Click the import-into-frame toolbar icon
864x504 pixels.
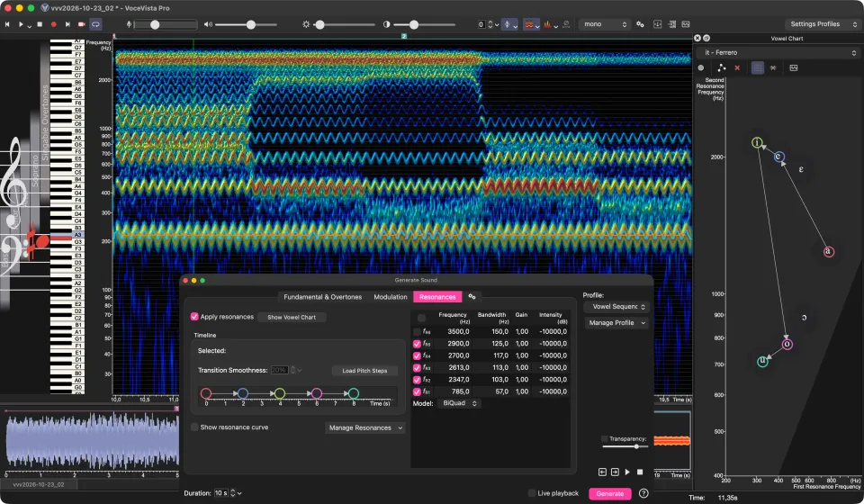tap(657, 24)
